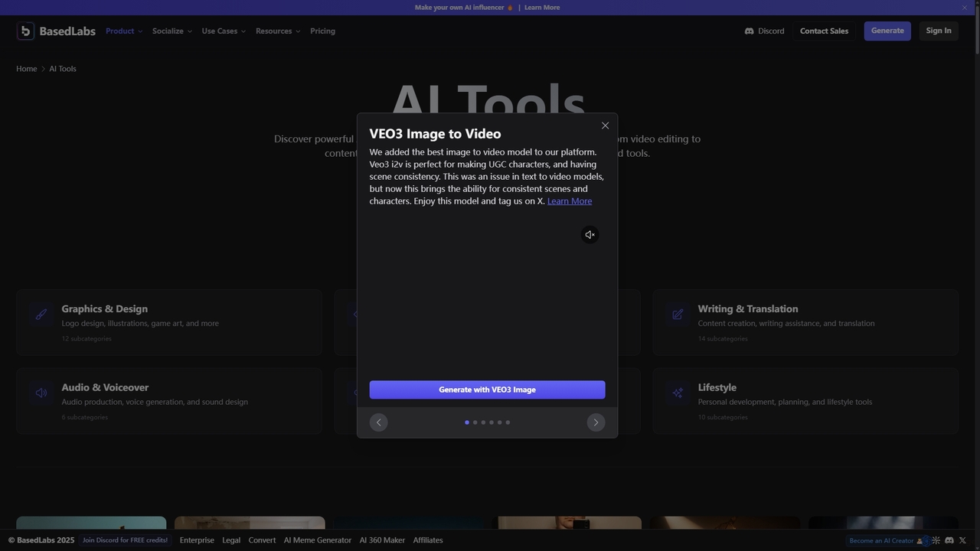Click BasedLabs brand name text

pyautogui.click(x=67, y=31)
